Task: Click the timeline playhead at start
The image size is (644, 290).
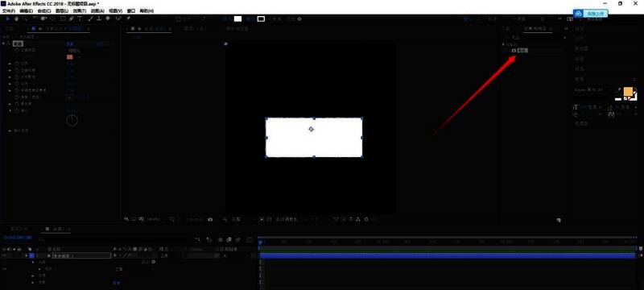Action: point(259,242)
